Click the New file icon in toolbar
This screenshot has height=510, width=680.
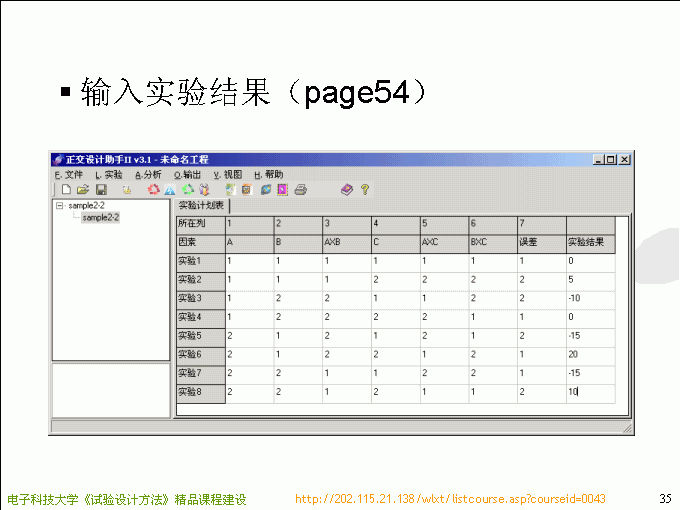(66, 189)
